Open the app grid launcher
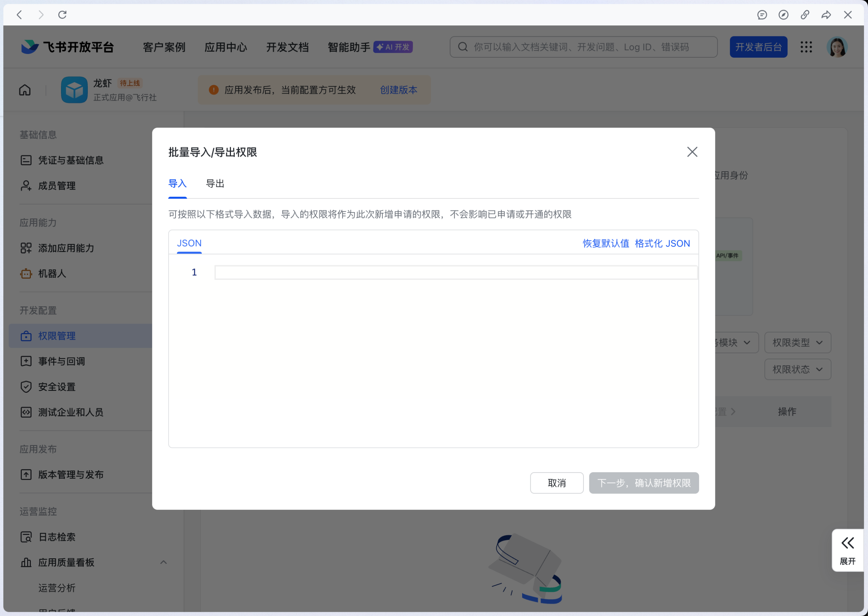The height and width of the screenshot is (616, 868). pos(806,47)
